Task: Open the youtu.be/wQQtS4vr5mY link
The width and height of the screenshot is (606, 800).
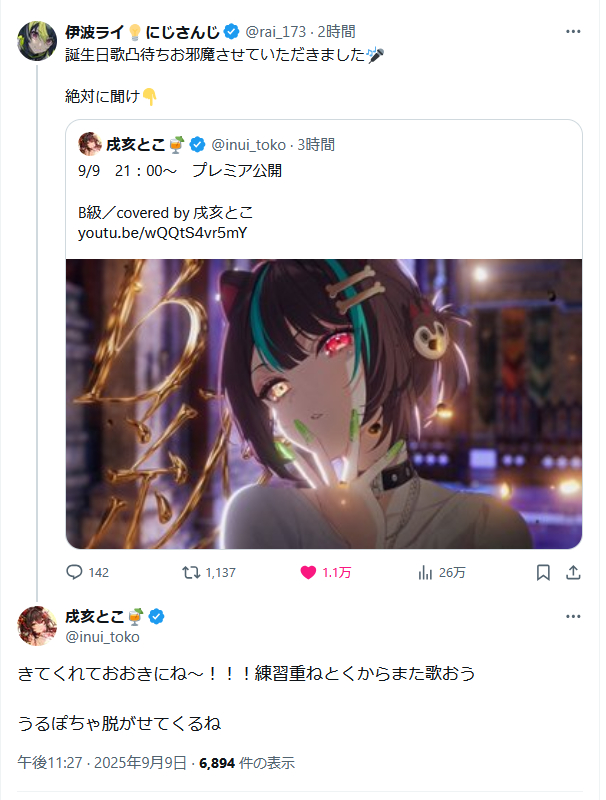Action: pyautogui.click(x=164, y=235)
